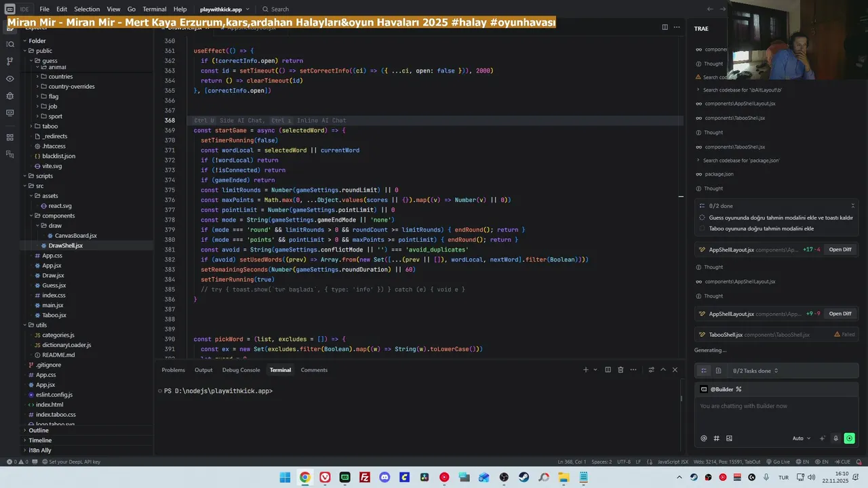Open the remote monitor icon in activity bar
This screenshot has width=868, height=488.
click(x=9, y=113)
